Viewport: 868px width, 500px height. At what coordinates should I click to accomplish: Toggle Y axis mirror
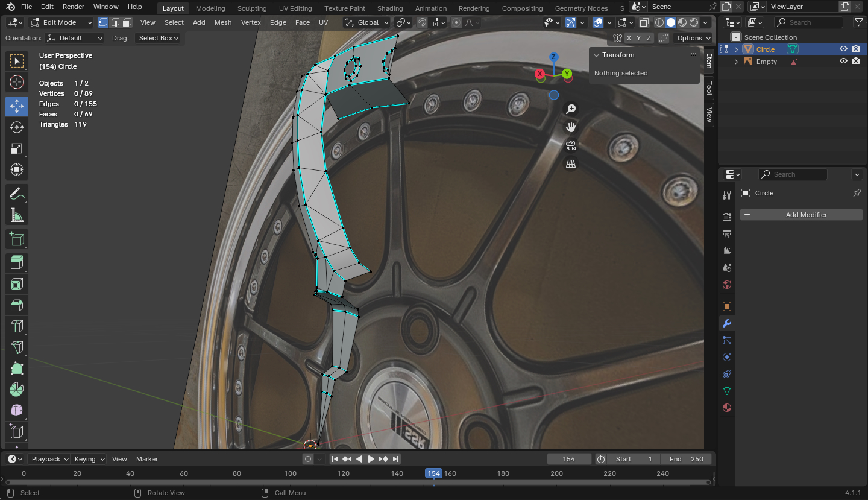(639, 38)
